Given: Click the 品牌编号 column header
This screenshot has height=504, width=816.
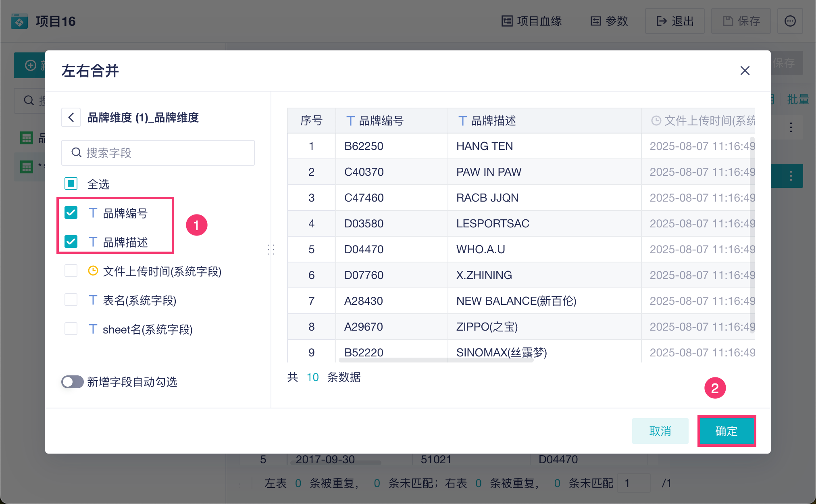Looking at the screenshot, I should tap(381, 121).
